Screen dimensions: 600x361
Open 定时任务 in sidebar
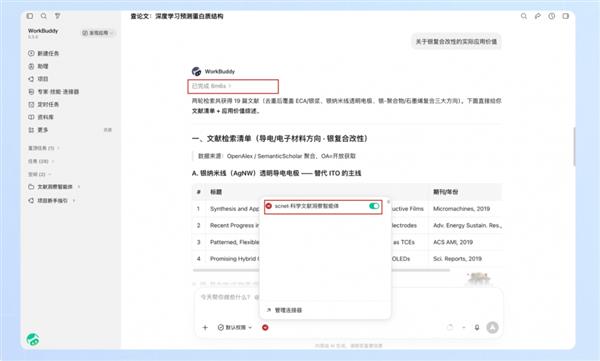(x=43, y=104)
